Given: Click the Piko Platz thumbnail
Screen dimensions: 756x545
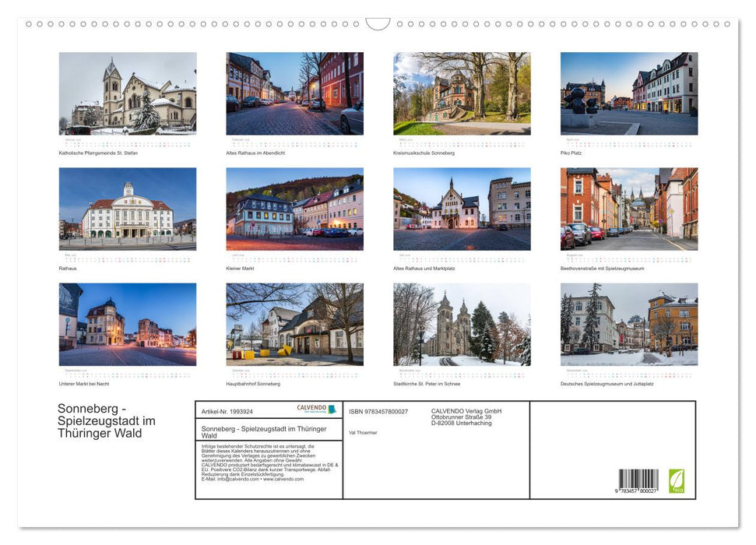Looking at the screenshot, I should pyautogui.click(x=629, y=93).
